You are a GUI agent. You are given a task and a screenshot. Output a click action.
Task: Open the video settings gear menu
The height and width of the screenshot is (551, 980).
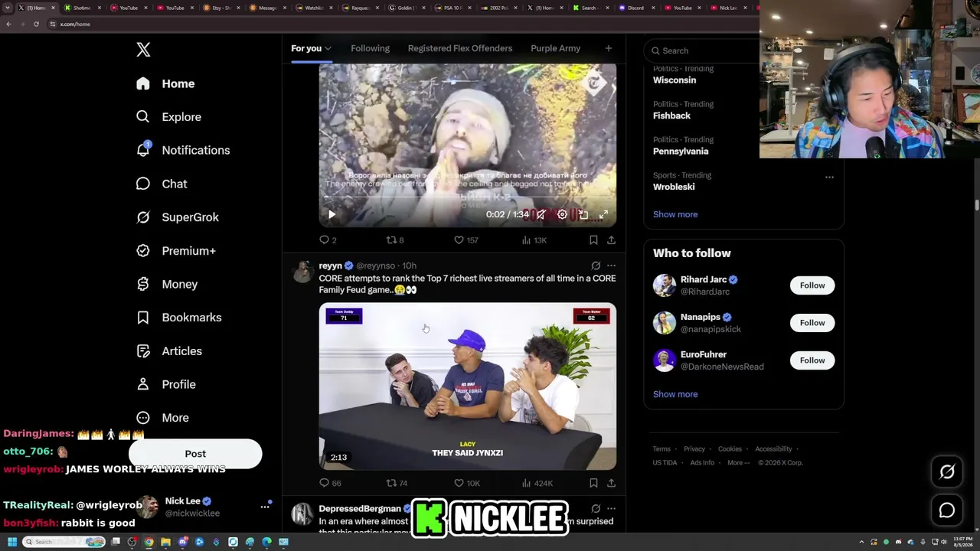click(563, 215)
